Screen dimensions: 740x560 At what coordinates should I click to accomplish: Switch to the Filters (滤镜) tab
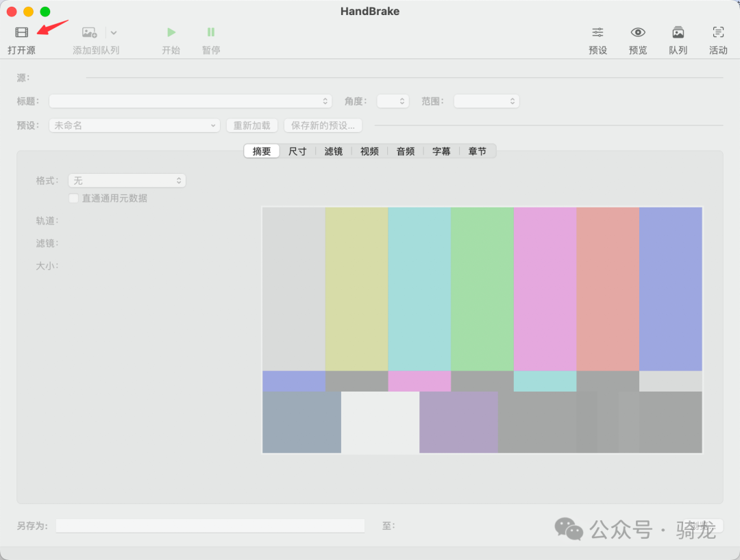(334, 151)
